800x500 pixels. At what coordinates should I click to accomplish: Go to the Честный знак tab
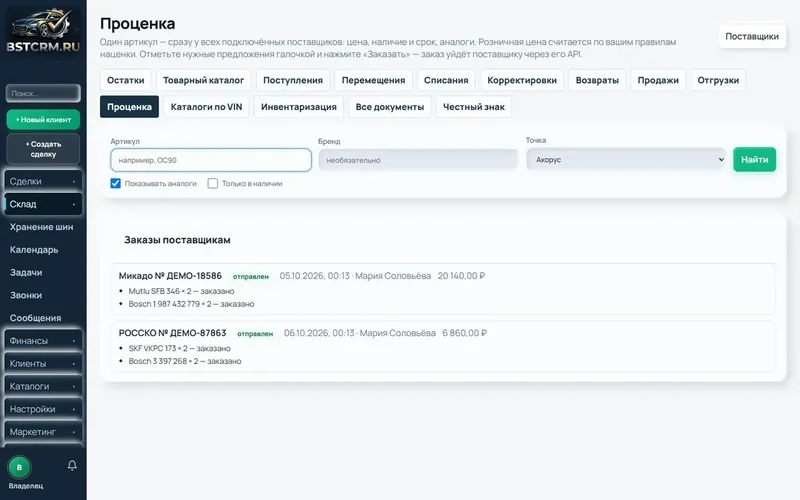tap(473, 107)
